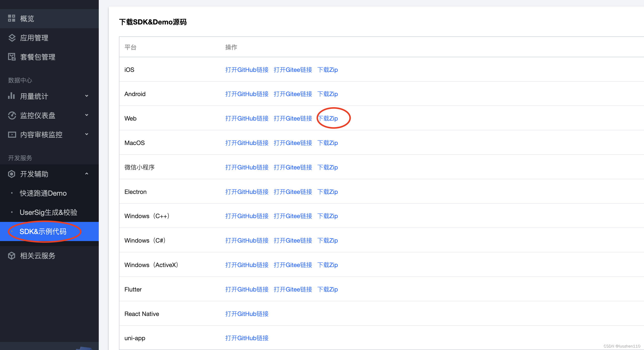Download Zip for iOS
Viewport: 644px width, 350px height.
328,70
